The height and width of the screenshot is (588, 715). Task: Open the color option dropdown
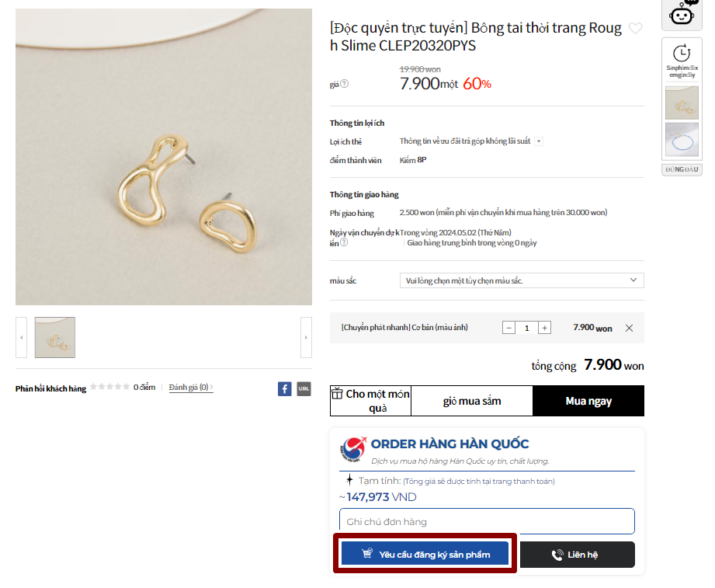click(522, 280)
